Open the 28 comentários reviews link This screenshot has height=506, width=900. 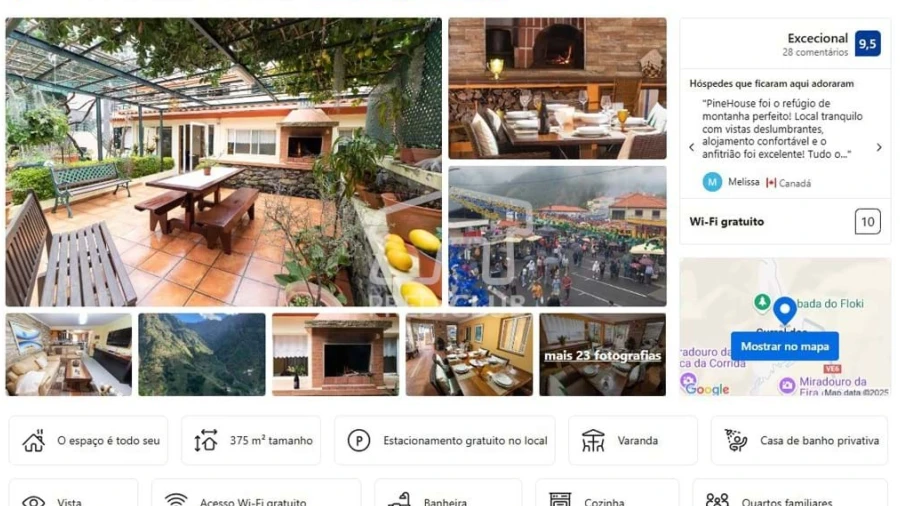pos(815,52)
